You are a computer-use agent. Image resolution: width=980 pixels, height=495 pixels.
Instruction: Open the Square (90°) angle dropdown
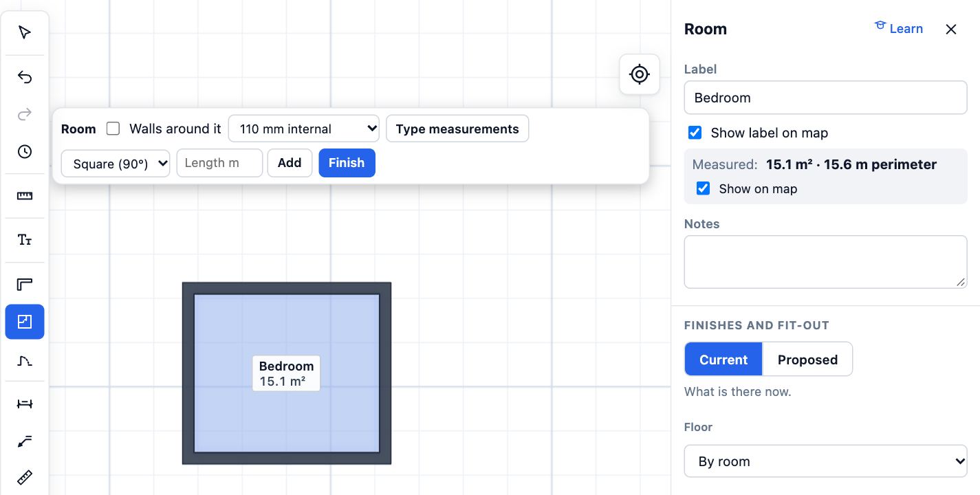[x=116, y=164]
